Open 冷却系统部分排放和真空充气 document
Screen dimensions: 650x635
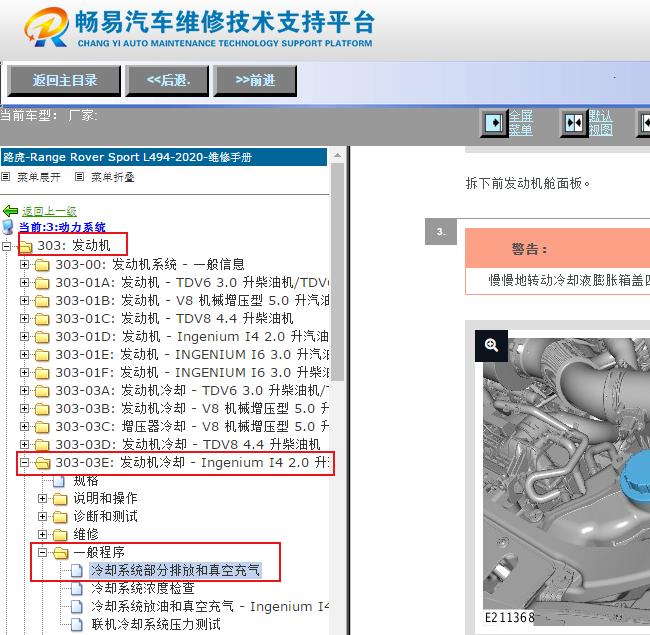tap(175, 570)
